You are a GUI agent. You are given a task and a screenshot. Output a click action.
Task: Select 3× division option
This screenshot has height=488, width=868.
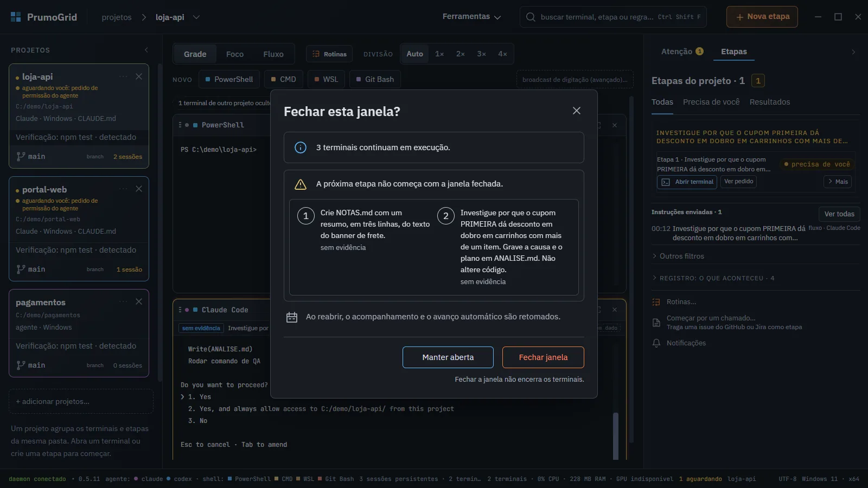[481, 54]
